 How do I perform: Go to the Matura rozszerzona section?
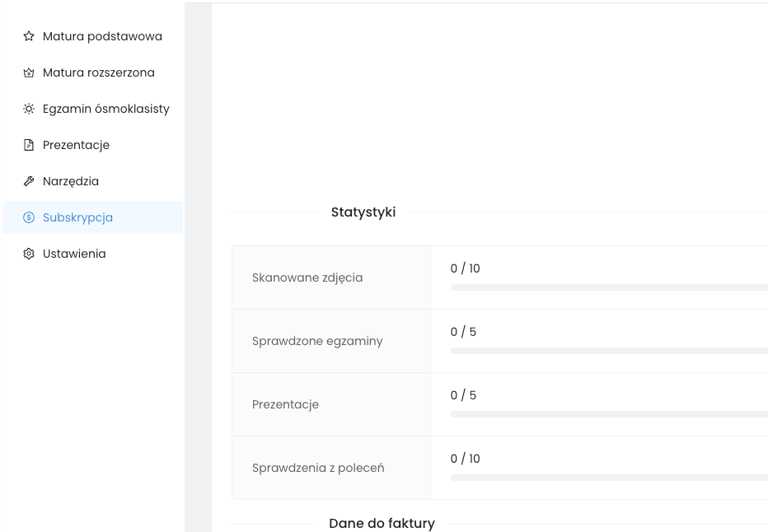click(x=99, y=72)
